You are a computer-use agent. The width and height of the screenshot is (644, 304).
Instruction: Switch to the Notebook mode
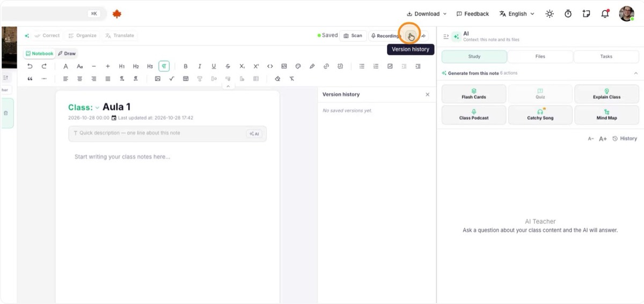point(40,54)
